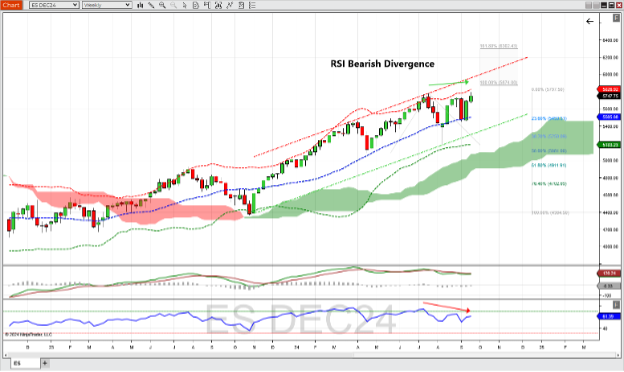The height and width of the screenshot is (372, 624).
Task: Select the red upper band price marker
Action: tap(609, 90)
